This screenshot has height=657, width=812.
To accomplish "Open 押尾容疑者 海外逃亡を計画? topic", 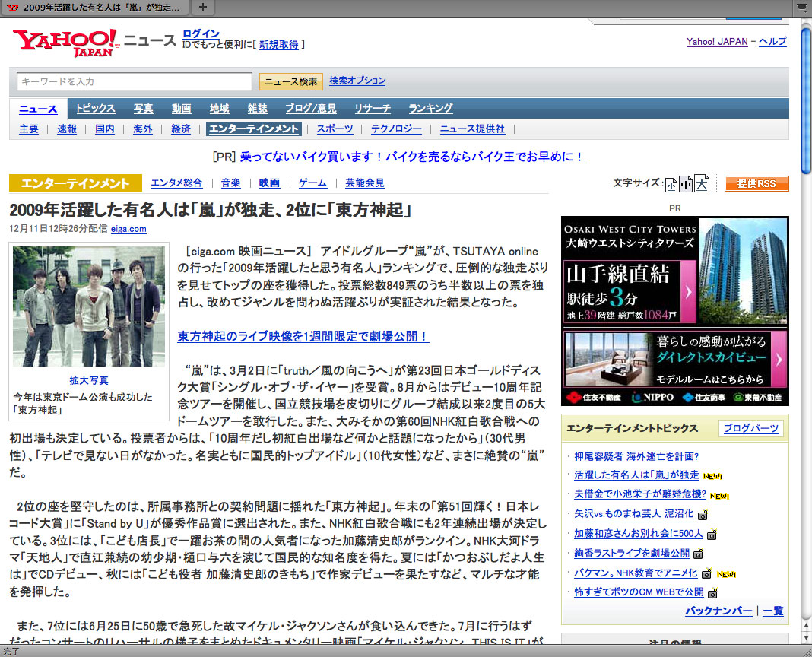I will pos(636,456).
